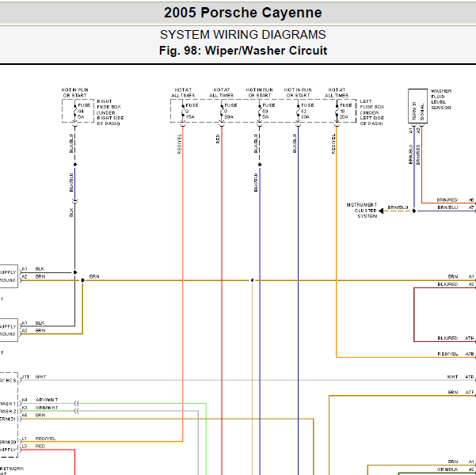Select the "WASHER FLUID LEVEL SENSOR" label
476x475 pixels.
click(x=441, y=99)
